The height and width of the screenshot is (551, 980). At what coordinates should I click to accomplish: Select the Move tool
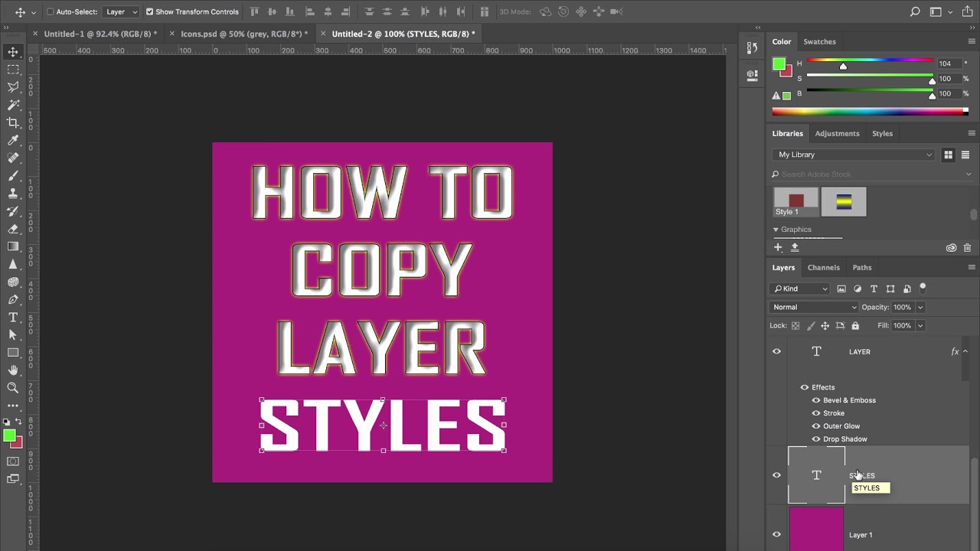(x=13, y=52)
